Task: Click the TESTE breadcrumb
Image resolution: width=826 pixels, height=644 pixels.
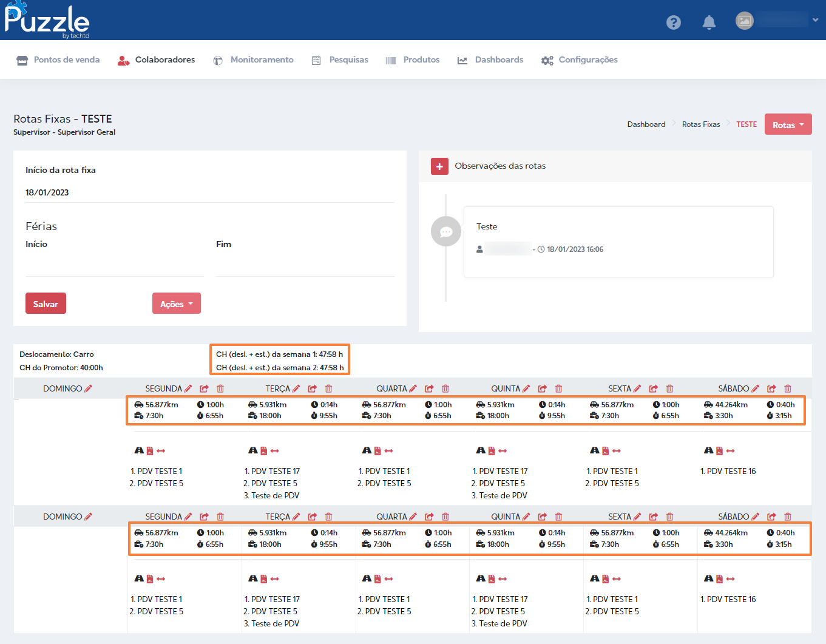Action: [746, 124]
